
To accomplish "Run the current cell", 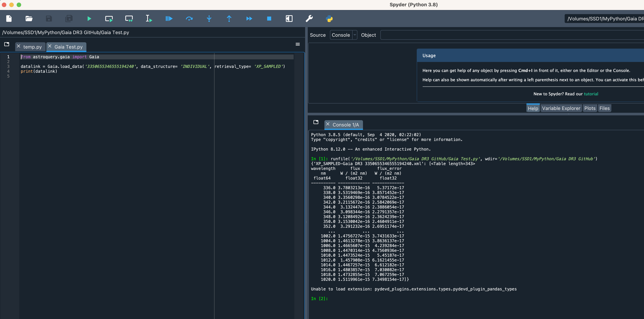I will pyautogui.click(x=109, y=19).
